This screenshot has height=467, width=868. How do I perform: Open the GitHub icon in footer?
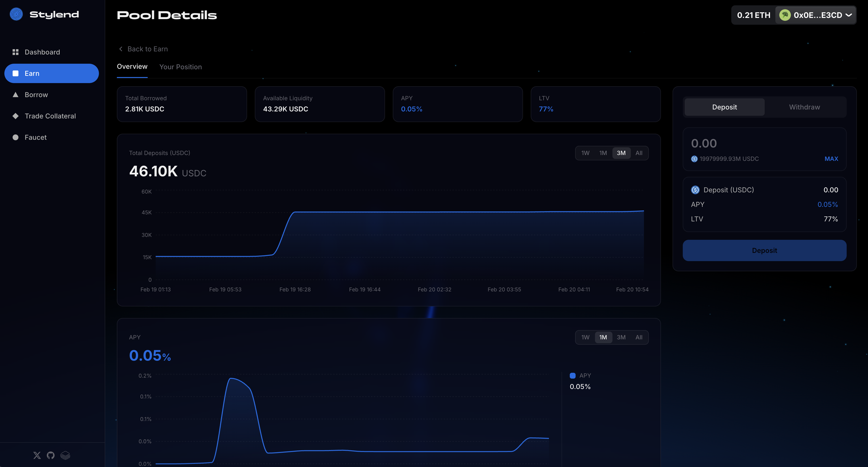click(x=50, y=455)
